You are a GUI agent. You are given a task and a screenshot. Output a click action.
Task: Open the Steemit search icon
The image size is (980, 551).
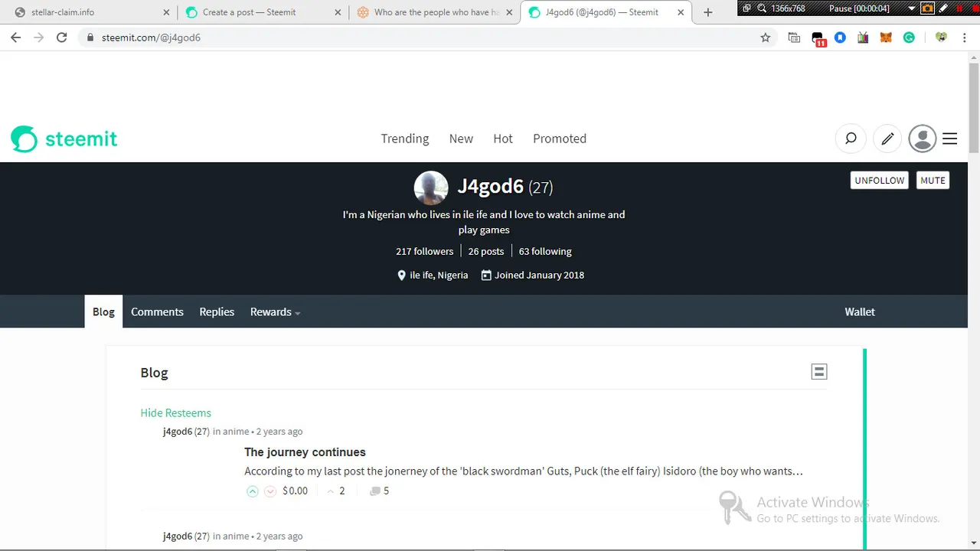[x=851, y=139]
